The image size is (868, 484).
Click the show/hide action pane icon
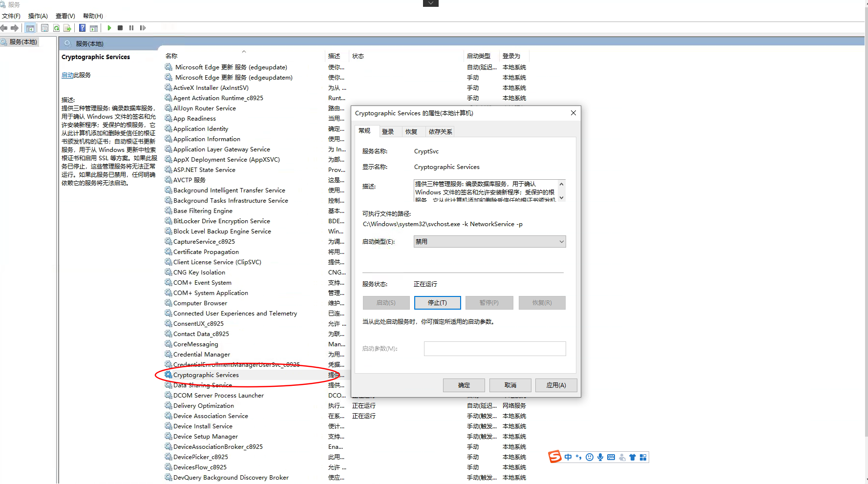tap(94, 28)
